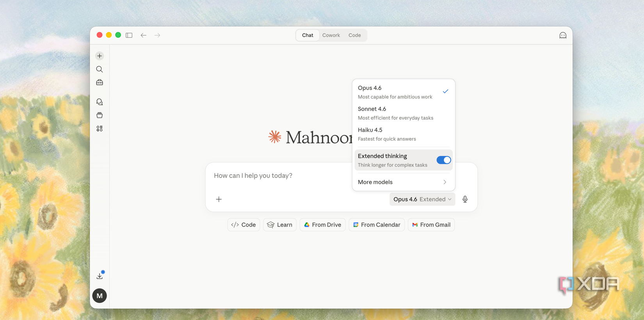Image resolution: width=644 pixels, height=320 pixels.
Task: Open the M profile avatar
Action: [100, 296]
